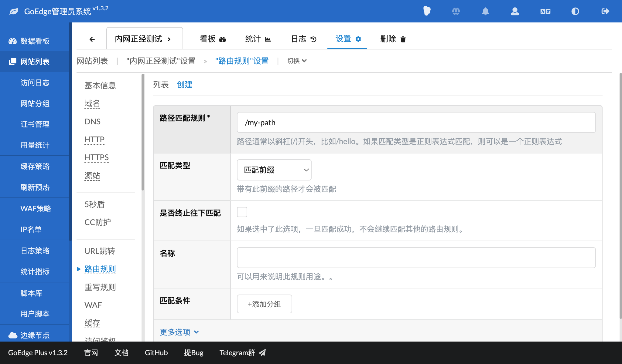Open 访问日志 in sidebar

35,83
